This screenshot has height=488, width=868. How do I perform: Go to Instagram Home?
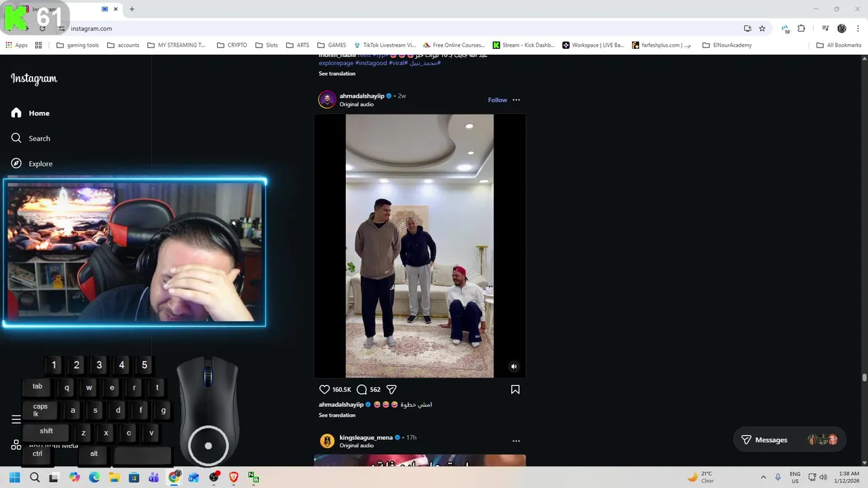[31, 113]
